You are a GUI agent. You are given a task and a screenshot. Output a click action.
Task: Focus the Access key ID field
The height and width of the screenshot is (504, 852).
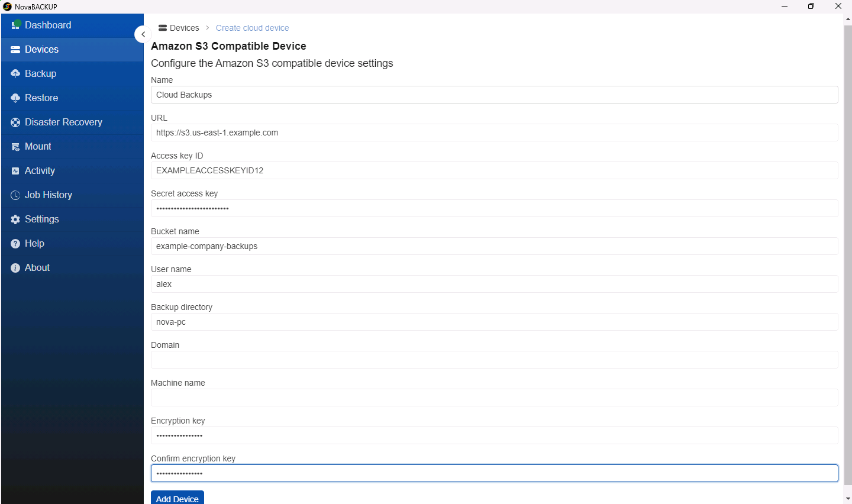point(495,170)
